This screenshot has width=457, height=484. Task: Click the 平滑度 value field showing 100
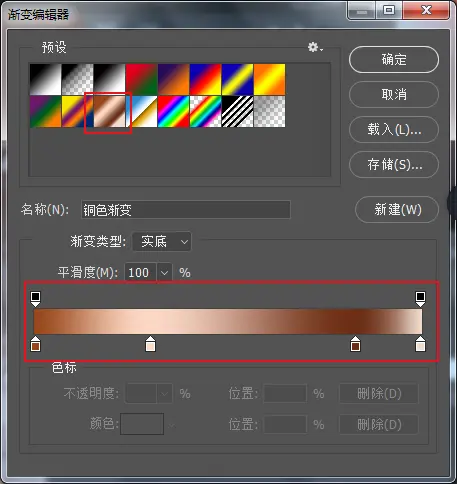pyautogui.click(x=140, y=273)
